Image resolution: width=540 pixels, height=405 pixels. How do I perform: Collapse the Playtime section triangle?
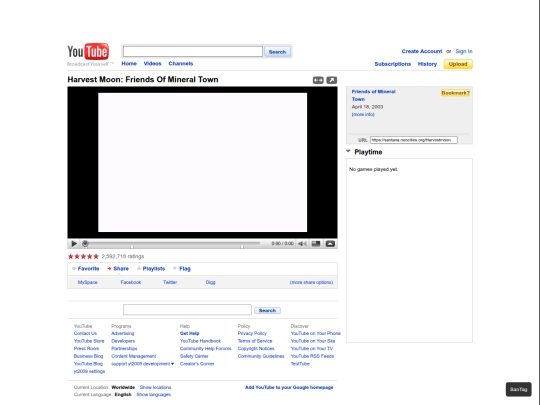(x=348, y=152)
